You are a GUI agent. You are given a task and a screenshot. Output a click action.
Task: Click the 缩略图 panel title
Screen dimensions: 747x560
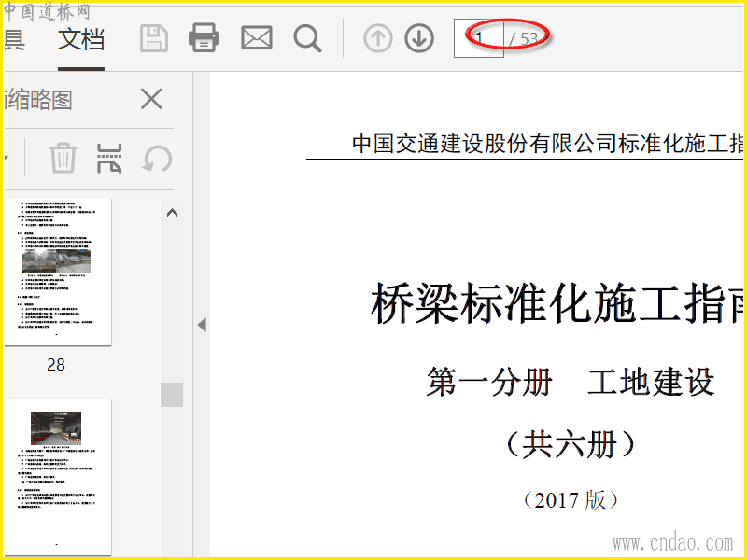click(x=38, y=100)
